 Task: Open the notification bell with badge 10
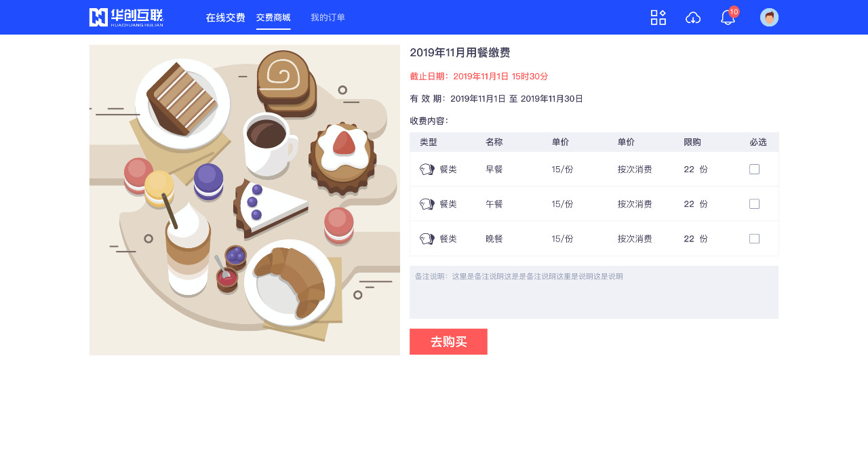coord(728,17)
